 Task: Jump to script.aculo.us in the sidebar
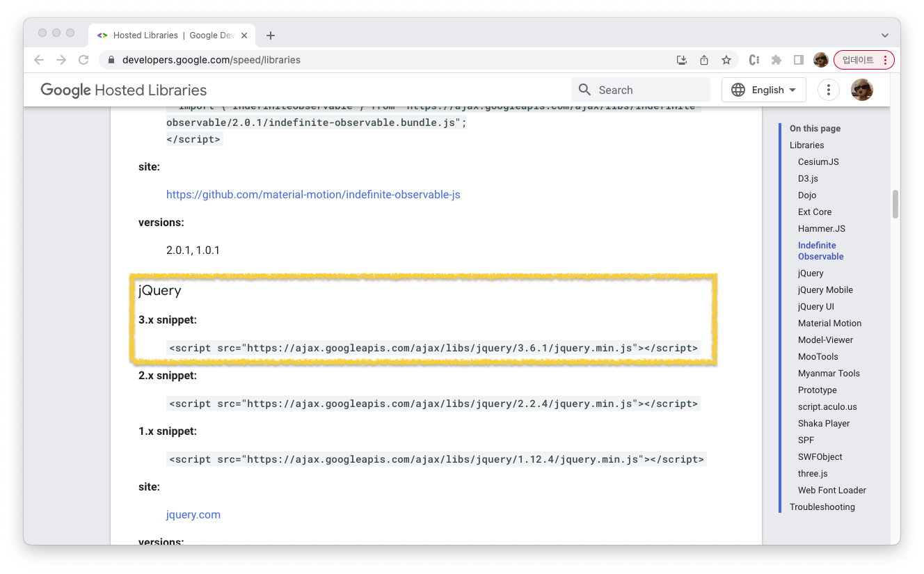point(827,407)
